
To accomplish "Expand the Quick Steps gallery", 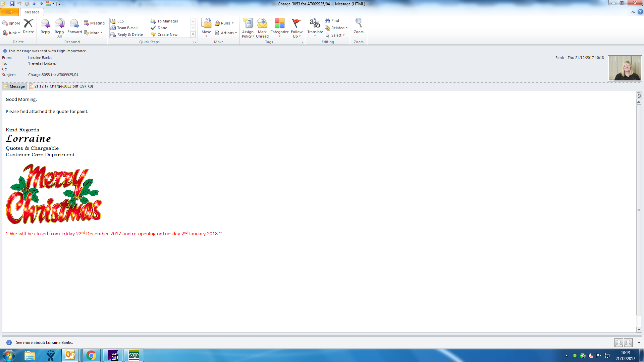I will pyautogui.click(x=193, y=35).
